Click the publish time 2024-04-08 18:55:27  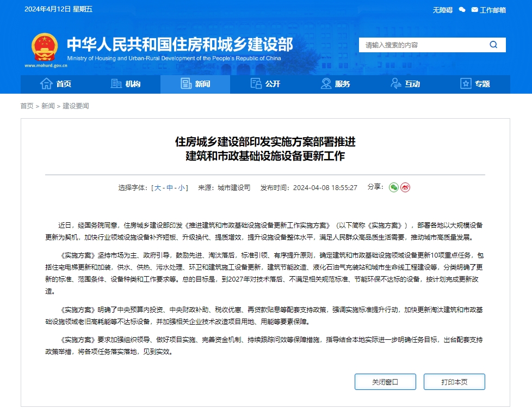click(x=325, y=188)
